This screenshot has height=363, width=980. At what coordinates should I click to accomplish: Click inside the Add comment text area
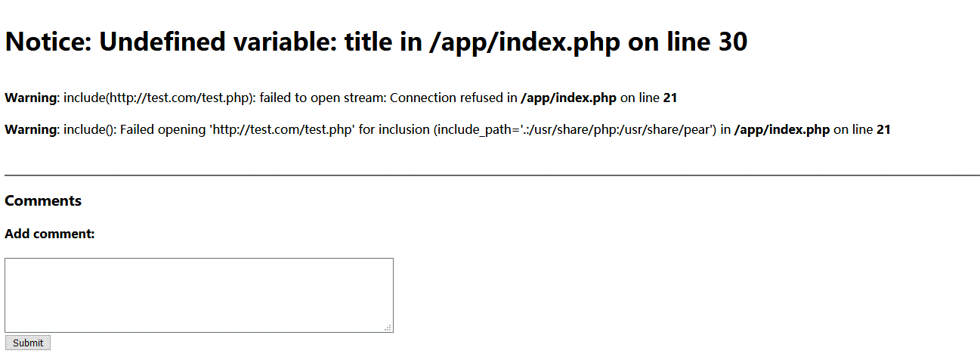[199, 294]
